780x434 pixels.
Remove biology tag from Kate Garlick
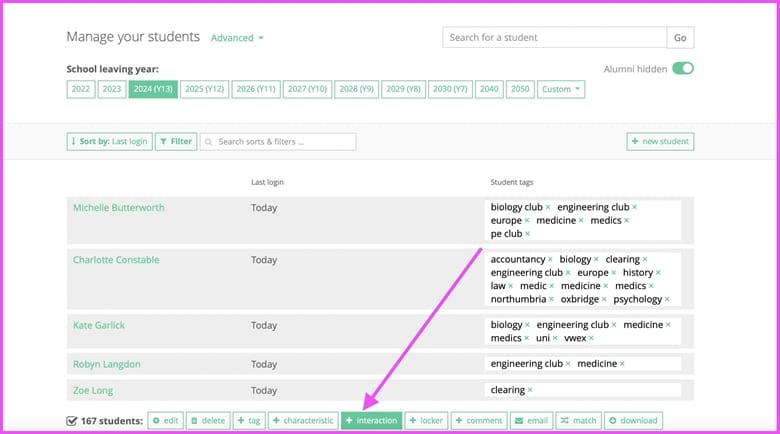point(527,326)
